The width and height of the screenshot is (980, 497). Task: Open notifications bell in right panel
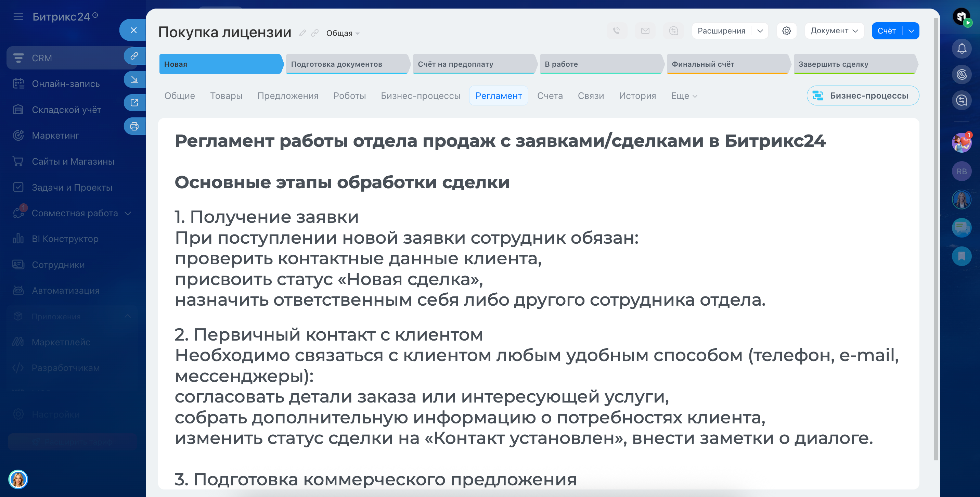coord(962,49)
